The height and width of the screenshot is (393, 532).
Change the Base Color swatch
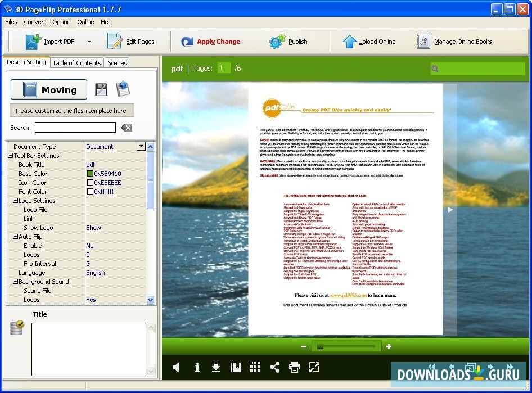(x=91, y=173)
